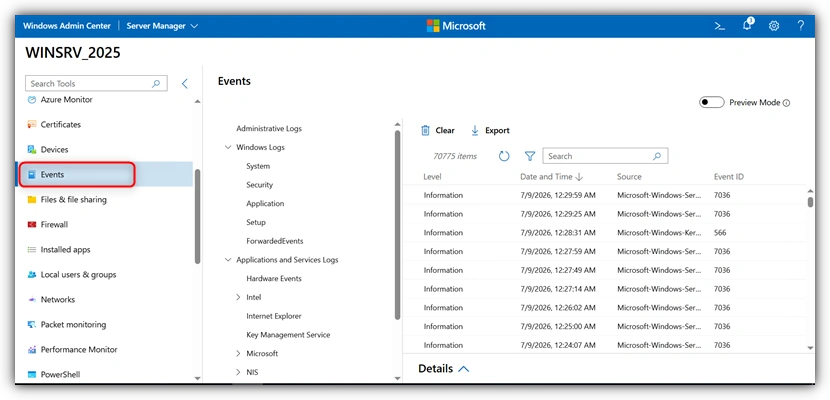Select Event ID 566 cell

point(720,233)
